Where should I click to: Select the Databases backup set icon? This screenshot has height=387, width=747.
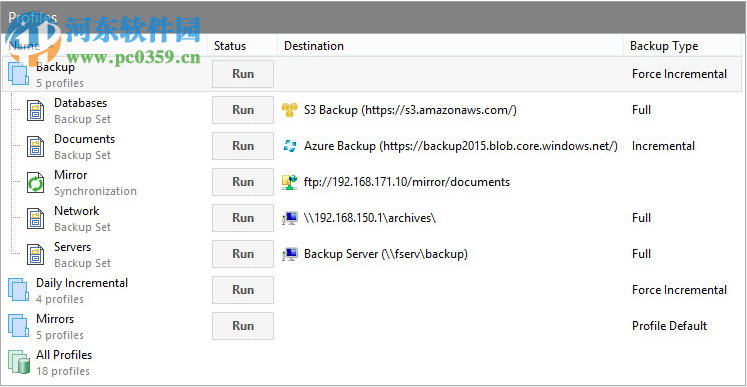pos(36,111)
